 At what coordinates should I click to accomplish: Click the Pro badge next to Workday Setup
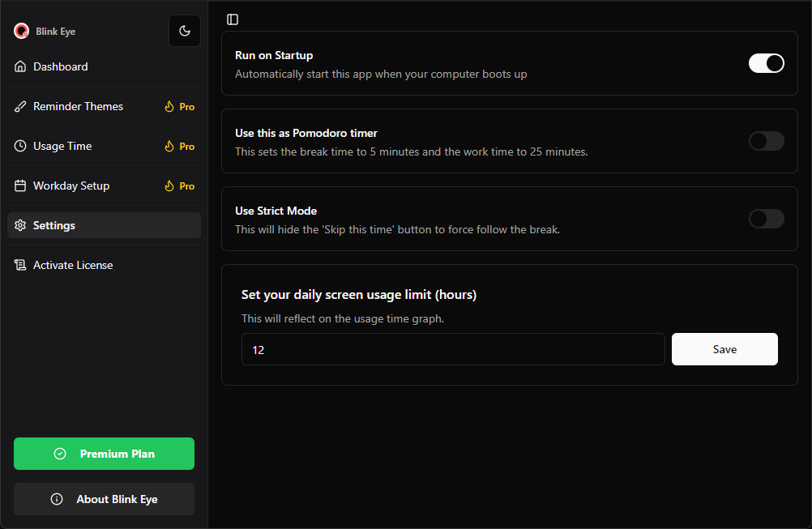[x=179, y=186]
